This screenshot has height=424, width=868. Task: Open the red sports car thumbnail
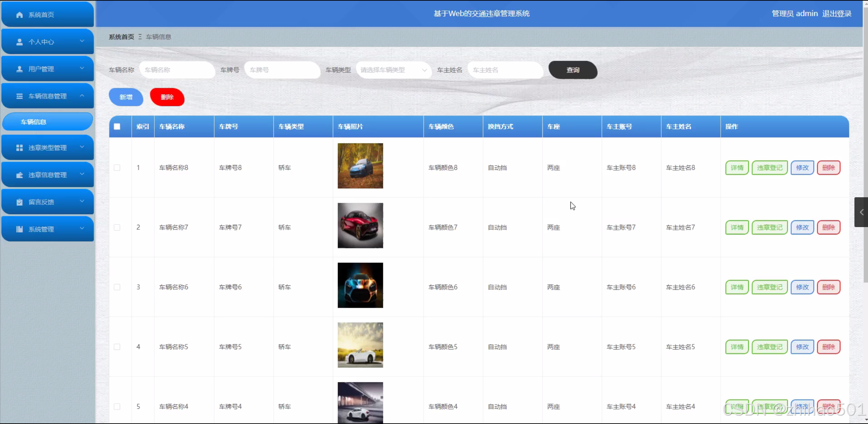(360, 225)
